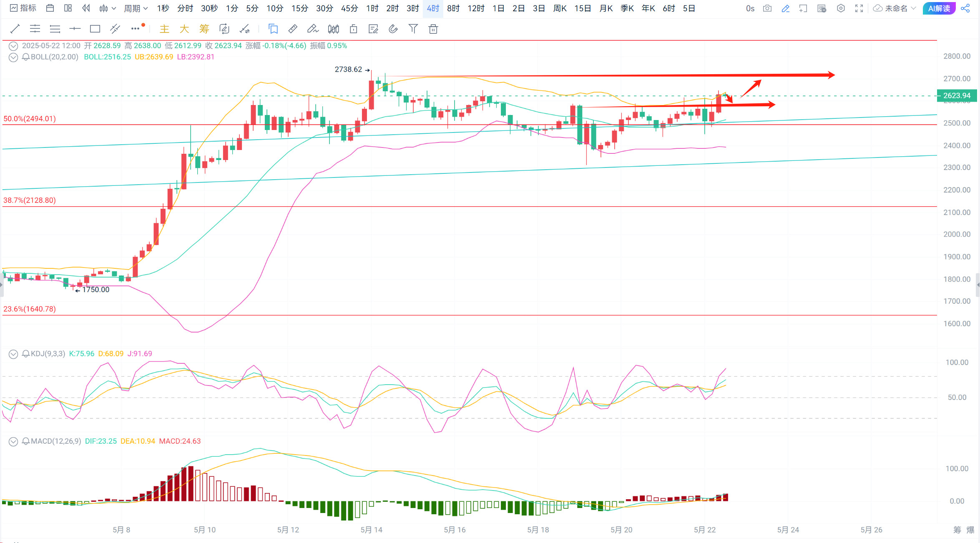Viewport: 980px width, 543px height.
Task: Click the 爆 button at bottom right
Action: coord(970,530)
